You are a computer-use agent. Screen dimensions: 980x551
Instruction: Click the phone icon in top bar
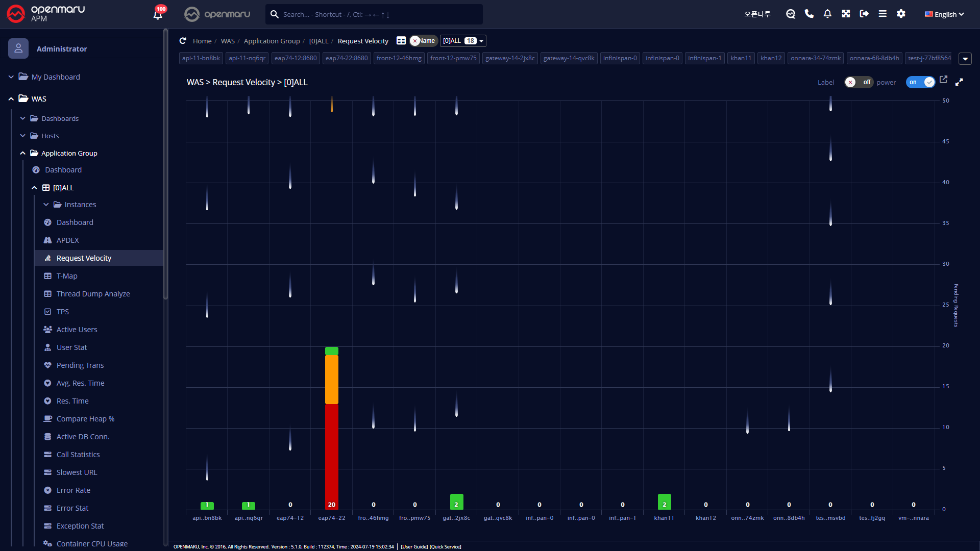(809, 14)
